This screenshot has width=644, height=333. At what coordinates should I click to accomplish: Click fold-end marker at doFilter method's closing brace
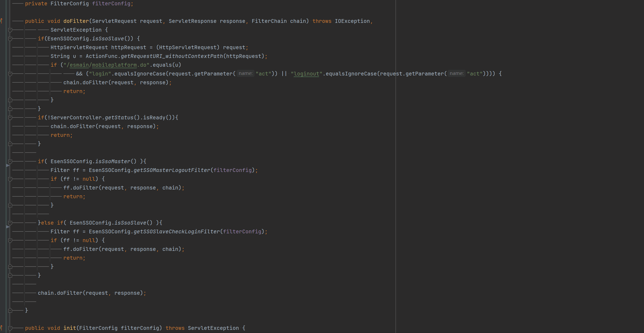click(x=10, y=310)
